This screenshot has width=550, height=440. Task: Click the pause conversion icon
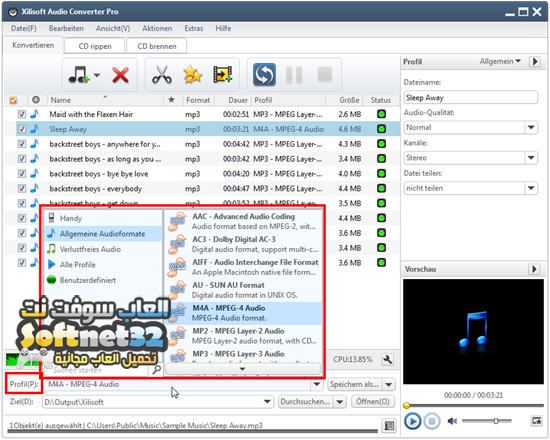(x=294, y=75)
